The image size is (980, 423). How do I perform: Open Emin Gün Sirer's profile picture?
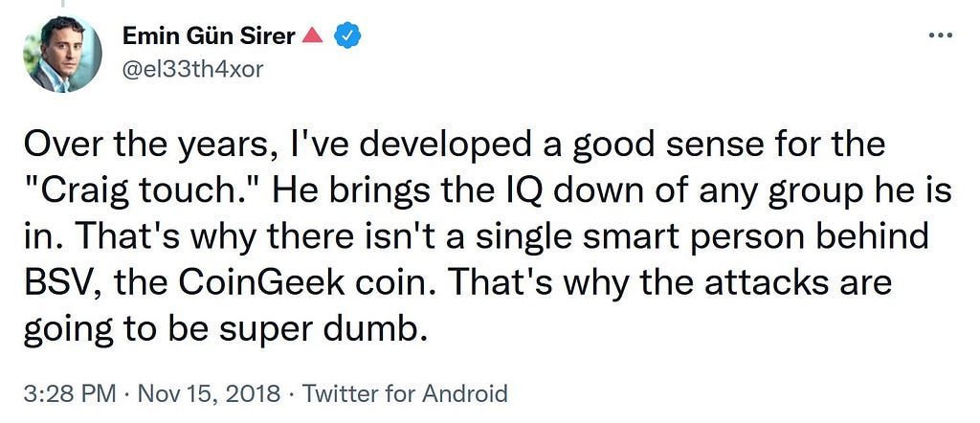[x=64, y=55]
